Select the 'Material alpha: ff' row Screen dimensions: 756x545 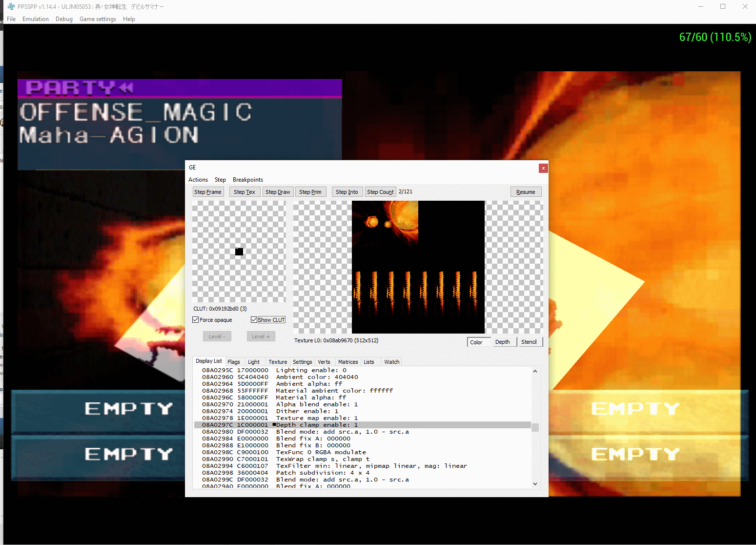pyautogui.click(x=362, y=398)
